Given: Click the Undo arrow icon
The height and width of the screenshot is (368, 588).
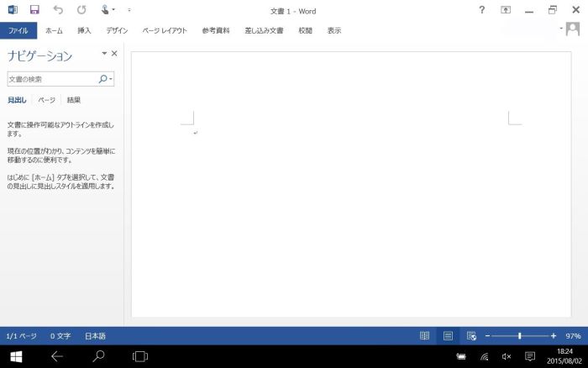Looking at the screenshot, I should point(57,10).
